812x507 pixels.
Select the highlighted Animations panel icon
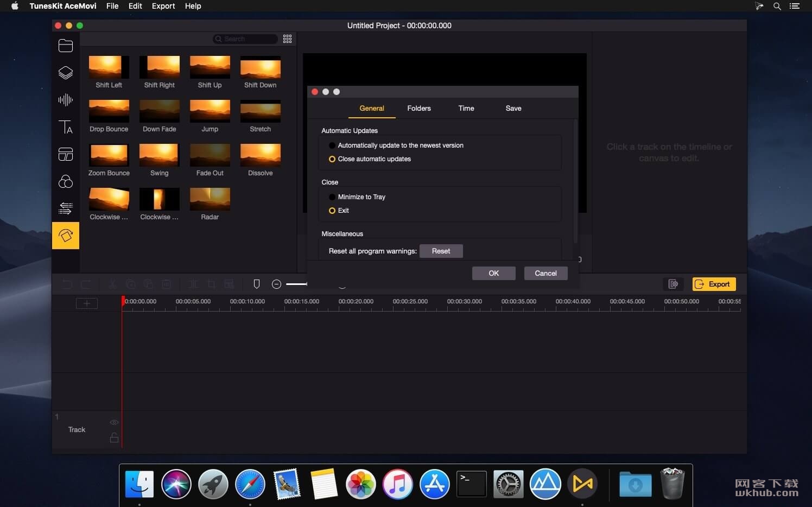(x=66, y=236)
